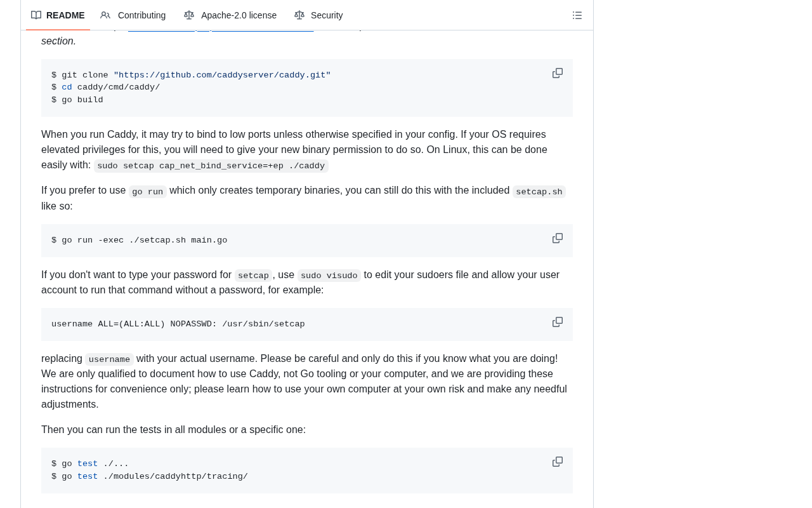Click the inline "go run" code snippet
This screenshot has height=508, width=812.
(148, 192)
